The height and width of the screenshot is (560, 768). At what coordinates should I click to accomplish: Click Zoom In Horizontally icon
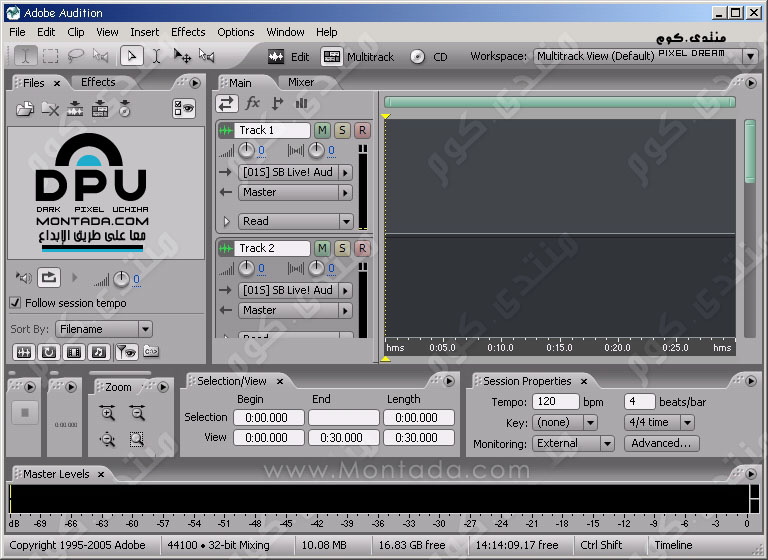(108, 412)
